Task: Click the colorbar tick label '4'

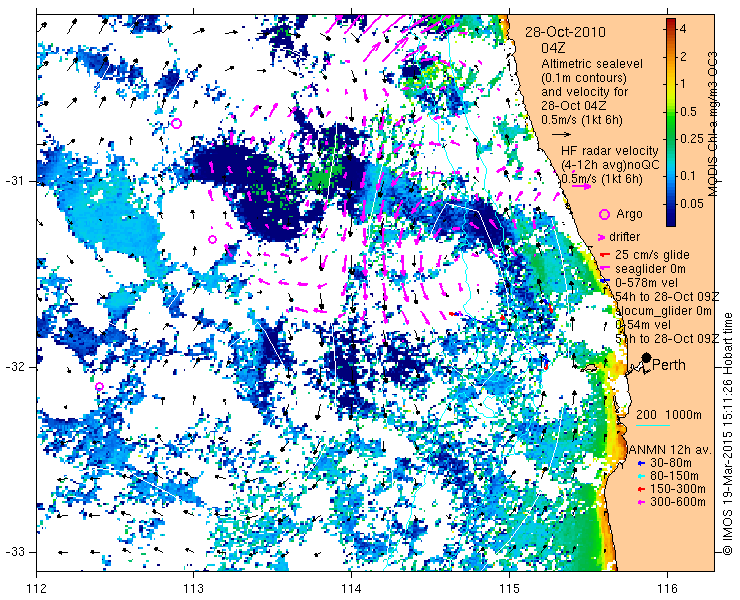Action: pos(682,29)
